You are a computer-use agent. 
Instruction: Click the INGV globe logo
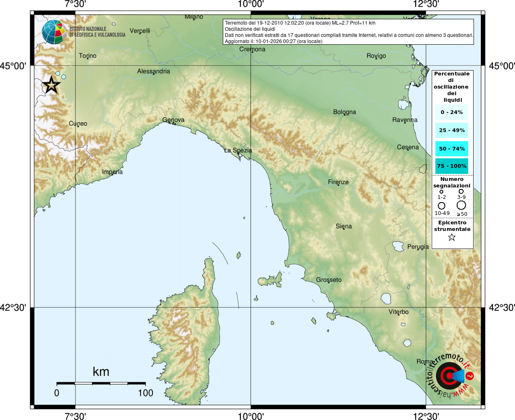pyautogui.click(x=54, y=32)
